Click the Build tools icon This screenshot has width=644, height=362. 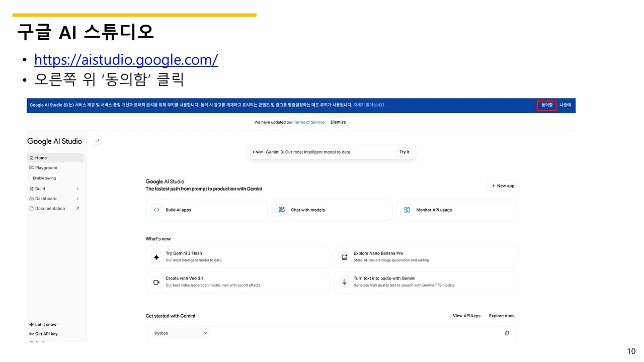[x=31, y=189]
